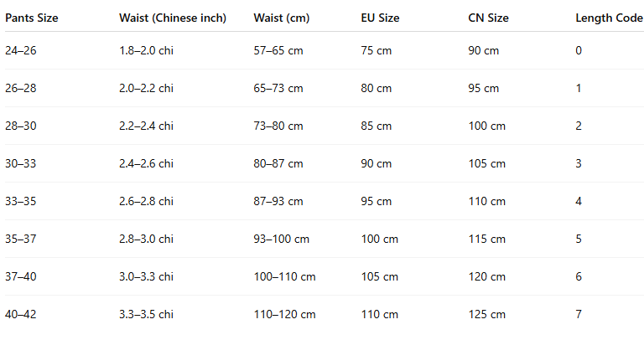
Task: Click the CN Size column header
Action: pos(488,18)
